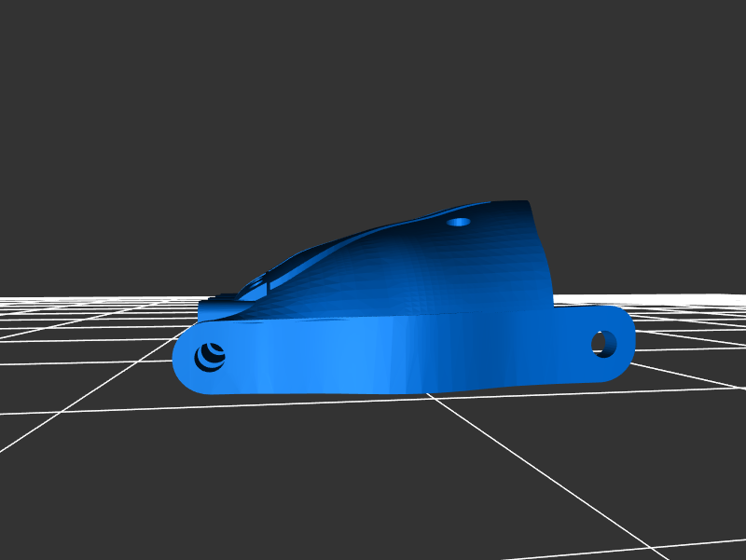
Task: Click the dark empty background above the model
Action: (373, 93)
